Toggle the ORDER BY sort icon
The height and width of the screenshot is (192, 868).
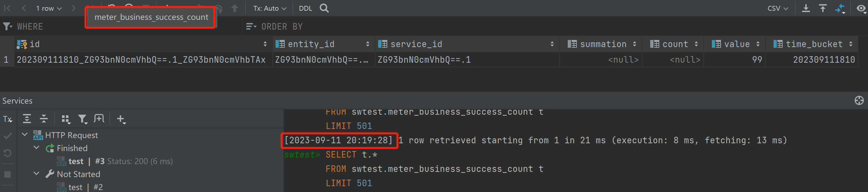251,26
